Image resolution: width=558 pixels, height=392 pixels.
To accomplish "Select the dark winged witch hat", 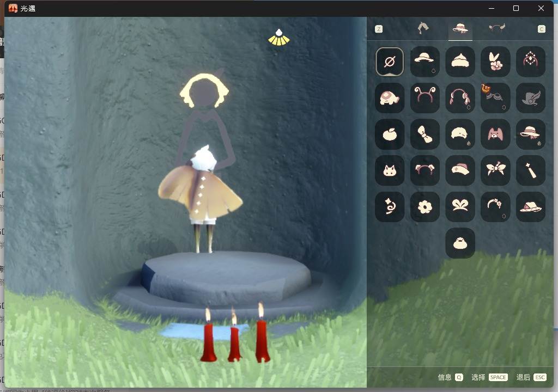I will pos(531,98).
